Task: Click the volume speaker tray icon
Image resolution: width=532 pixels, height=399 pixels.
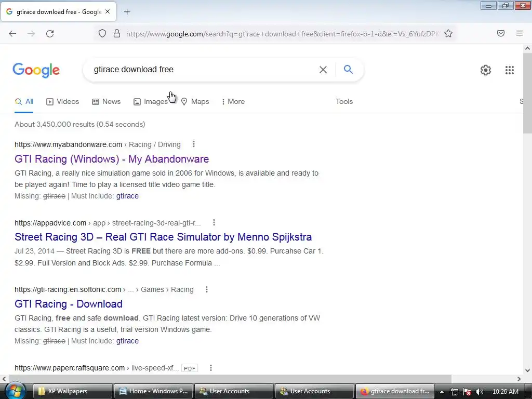Action: point(480,392)
